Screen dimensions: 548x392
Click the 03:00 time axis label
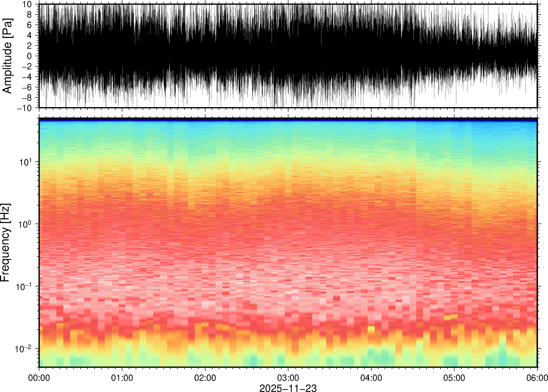click(288, 378)
